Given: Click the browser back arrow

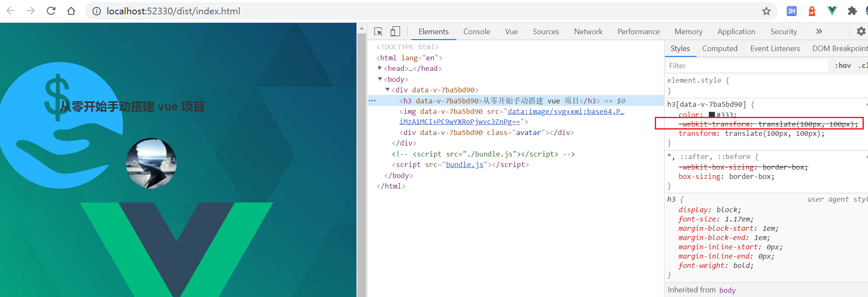Looking at the screenshot, I should (x=11, y=11).
